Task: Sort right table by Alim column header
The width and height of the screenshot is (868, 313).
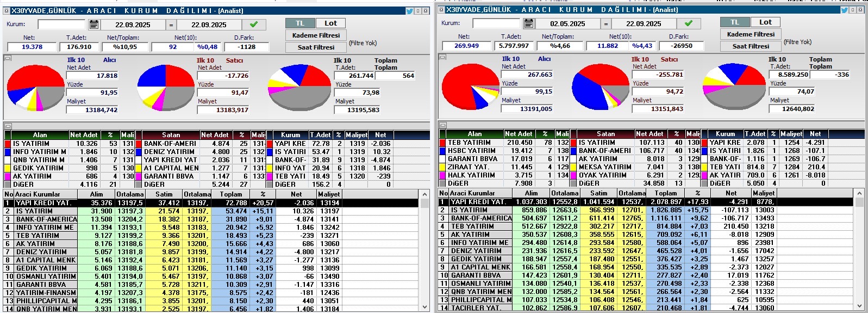Action: (x=531, y=193)
